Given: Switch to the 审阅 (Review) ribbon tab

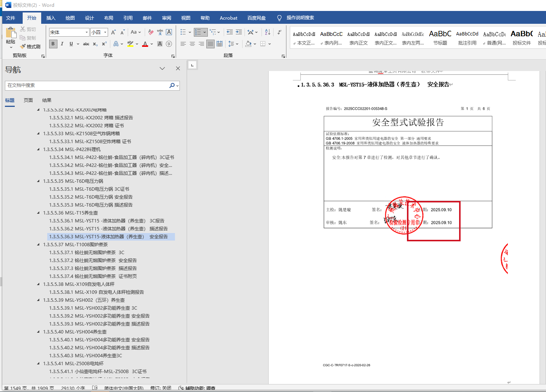Looking at the screenshot, I should tap(167, 18).
